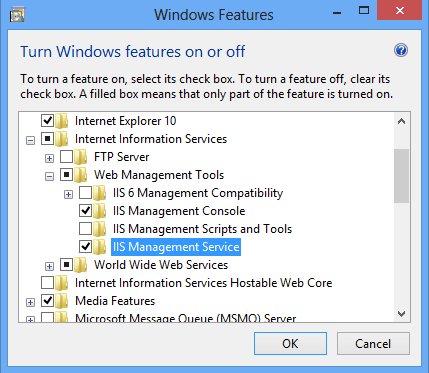Check IIS 6 Management Compatibility checkbox

[x=85, y=192]
